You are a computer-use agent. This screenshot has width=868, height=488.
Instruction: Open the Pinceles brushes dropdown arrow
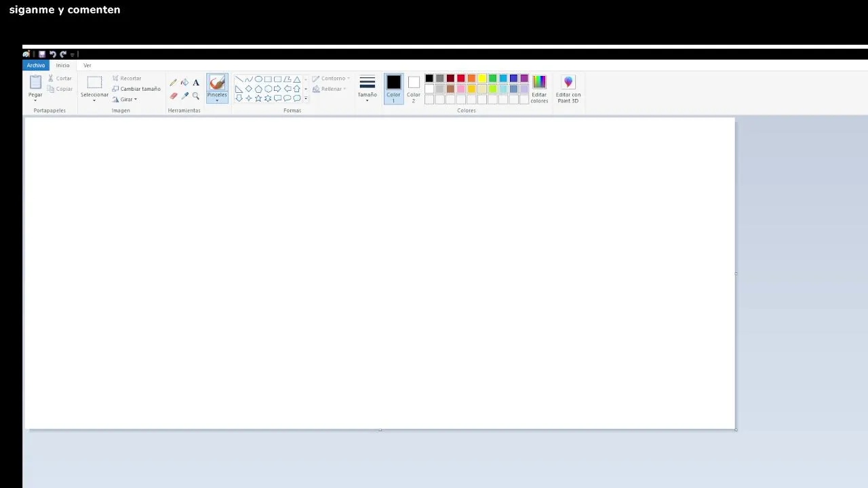click(x=217, y=100)
